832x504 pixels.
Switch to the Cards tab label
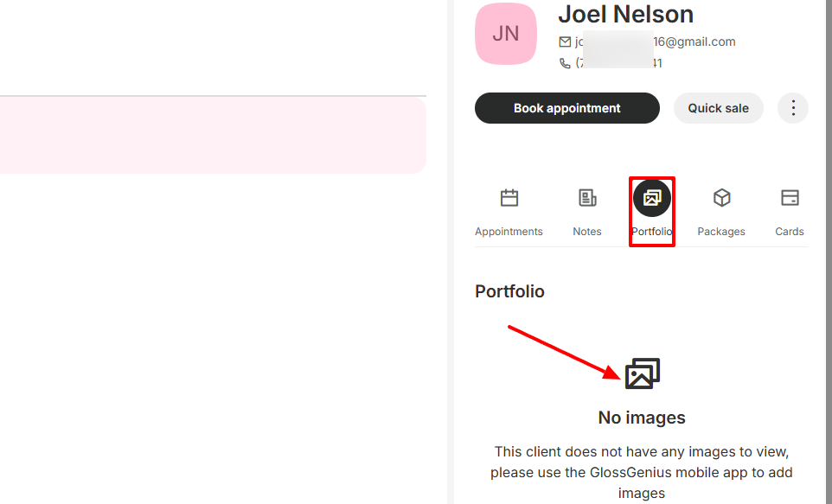click(x=790, y=232)
